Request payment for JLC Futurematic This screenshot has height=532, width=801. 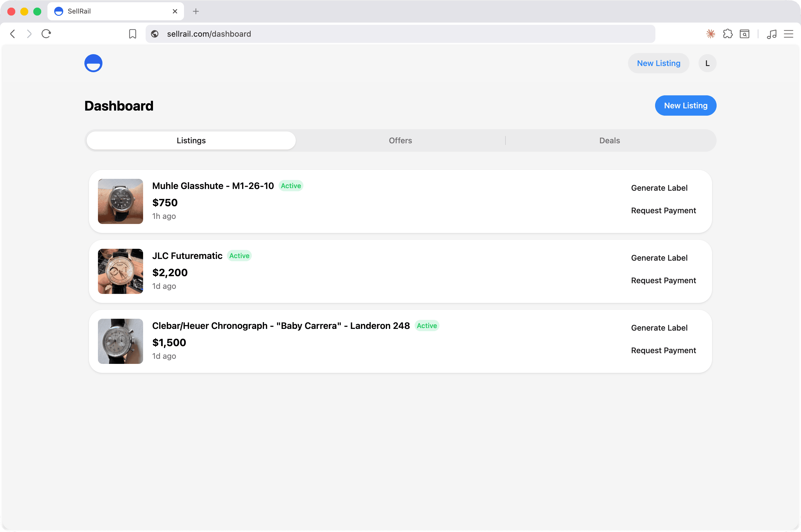(x=663, y=281)
